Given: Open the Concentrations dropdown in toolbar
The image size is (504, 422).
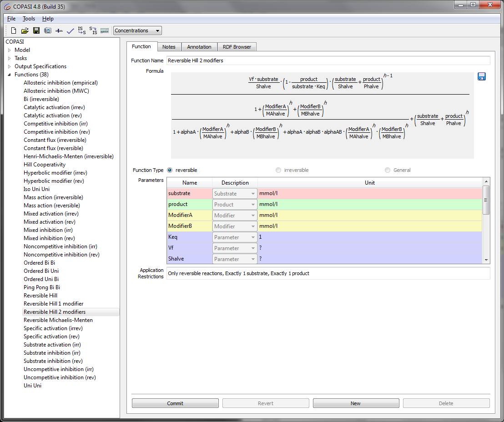Looking at the screenshot, I should [137, 31].
